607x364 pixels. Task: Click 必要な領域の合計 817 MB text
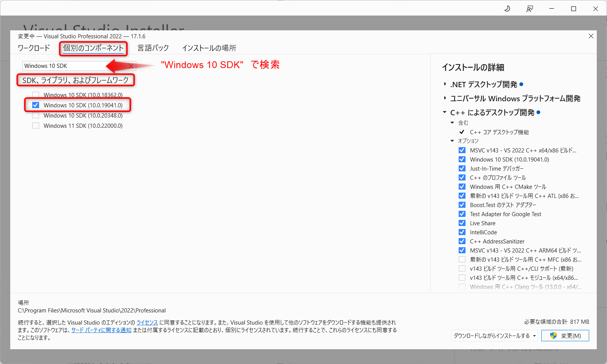coord(557,322)
